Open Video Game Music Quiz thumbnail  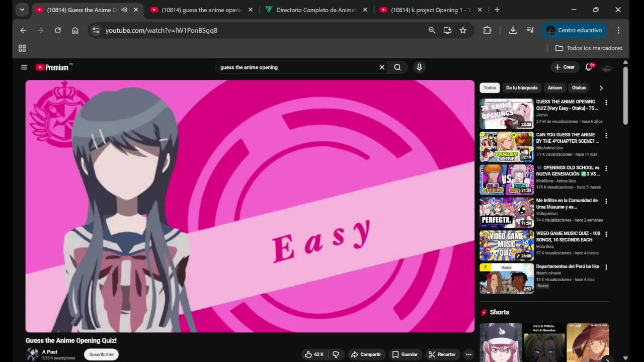pyautogui.click(x=506, y=245)
